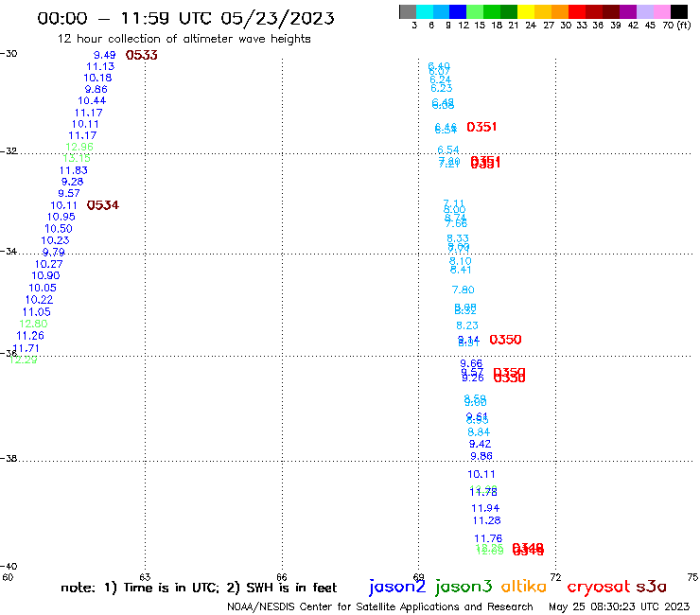Screen dimensions: 700x615
Task: Click the jason3 legend label
Action: pos(464,587)
